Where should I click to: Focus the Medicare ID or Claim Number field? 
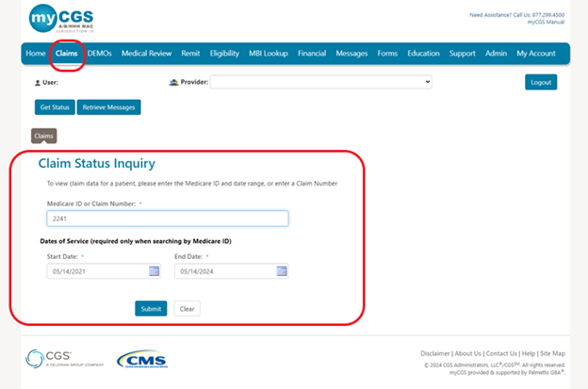[x=167, y=219]
